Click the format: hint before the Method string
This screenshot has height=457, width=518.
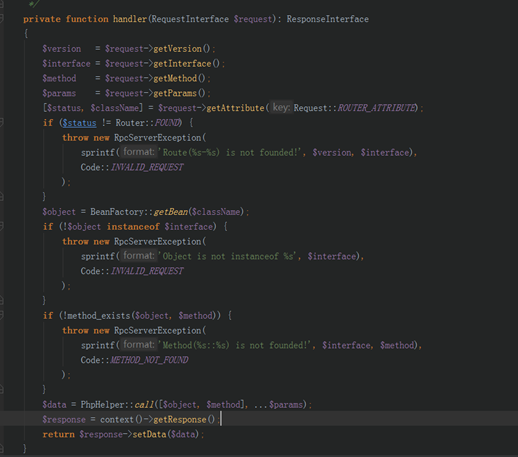138,345
